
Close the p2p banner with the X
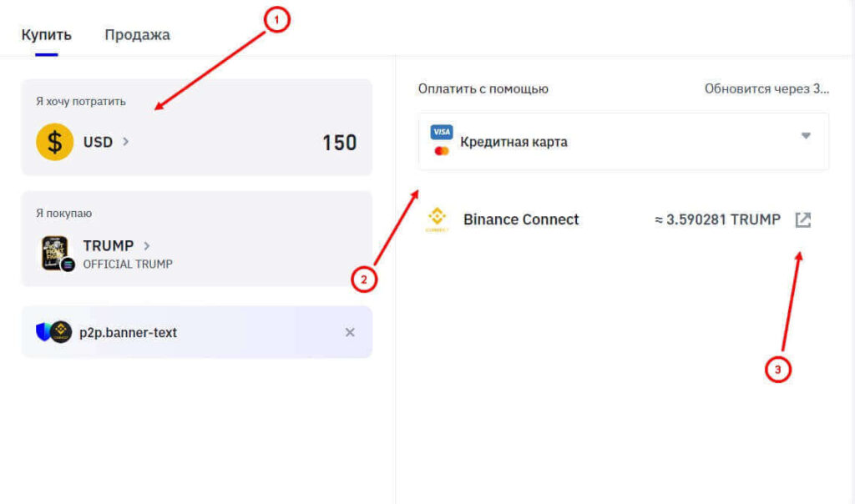click(350, 332)
